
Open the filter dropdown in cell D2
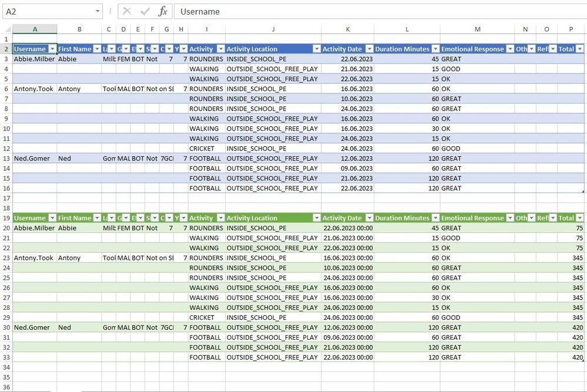coord(126,49)
